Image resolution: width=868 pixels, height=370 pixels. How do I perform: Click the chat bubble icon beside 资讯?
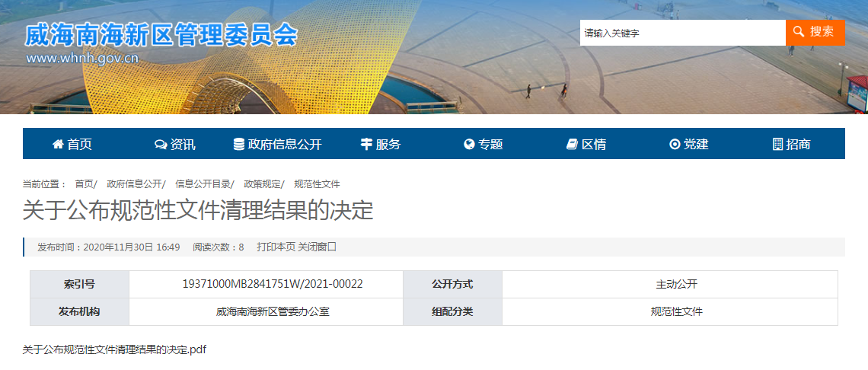(160, 145)
